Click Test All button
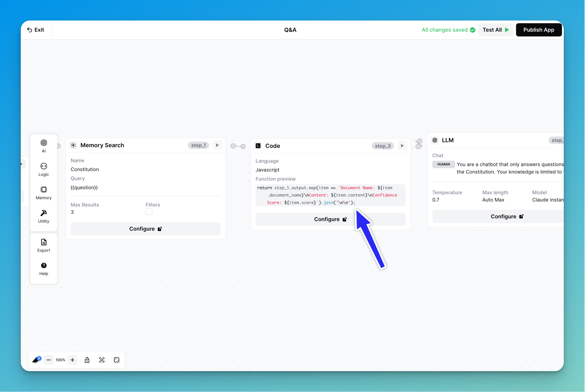The height and width of the screenshot is (392, 585). (x=495, y=30)
